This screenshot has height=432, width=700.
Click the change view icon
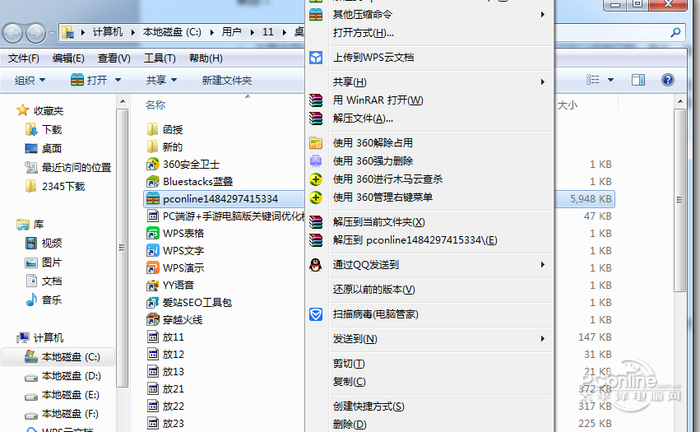point(592,80)
